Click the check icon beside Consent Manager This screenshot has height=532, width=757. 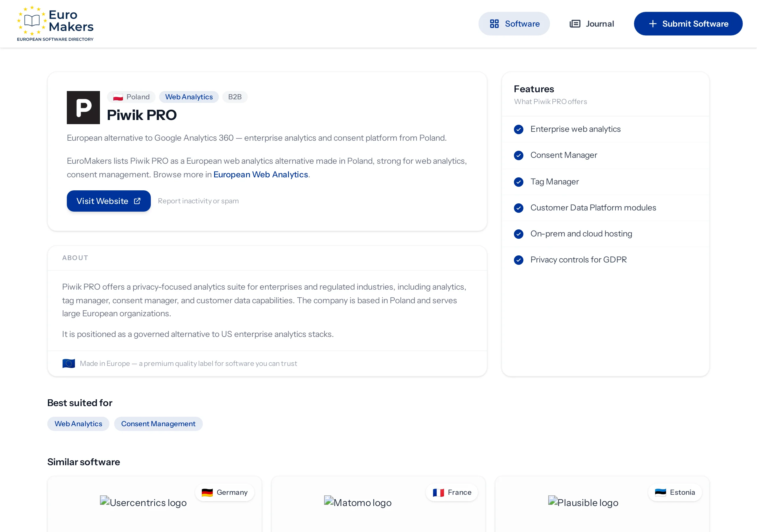point(519,155)
